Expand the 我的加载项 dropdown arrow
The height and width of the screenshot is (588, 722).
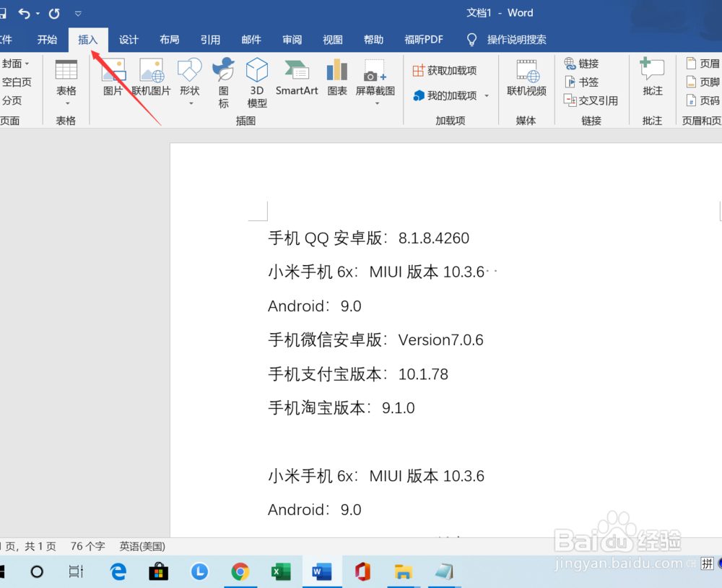[487, 96]
